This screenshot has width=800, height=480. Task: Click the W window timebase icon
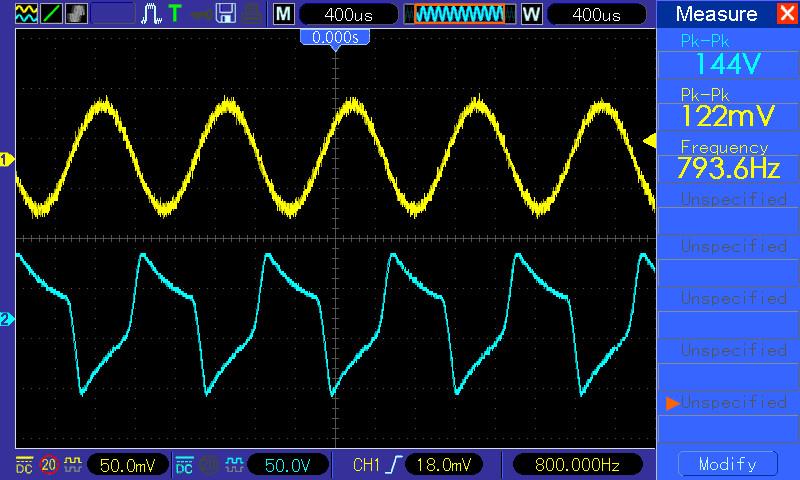click(x=530, y=14)
